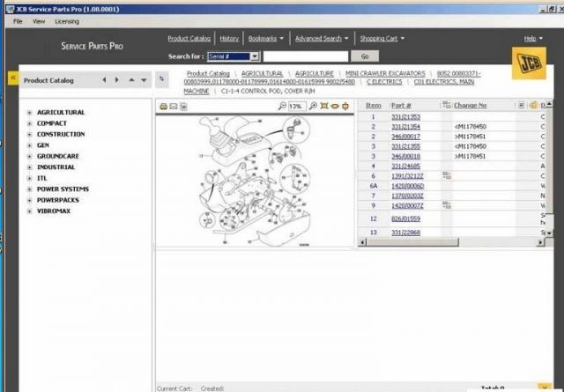Expand the ITL tree node

[x=29, y=178]
